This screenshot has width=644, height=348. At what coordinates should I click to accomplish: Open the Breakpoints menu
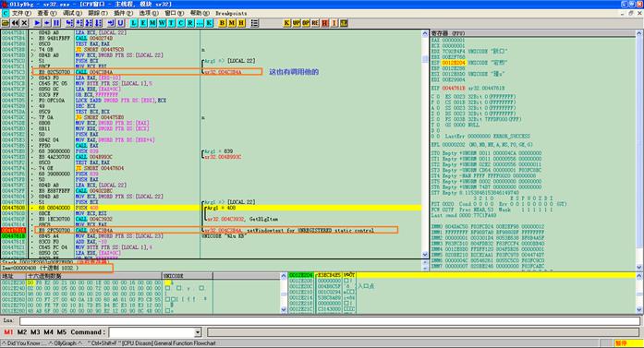click(231, 13)
